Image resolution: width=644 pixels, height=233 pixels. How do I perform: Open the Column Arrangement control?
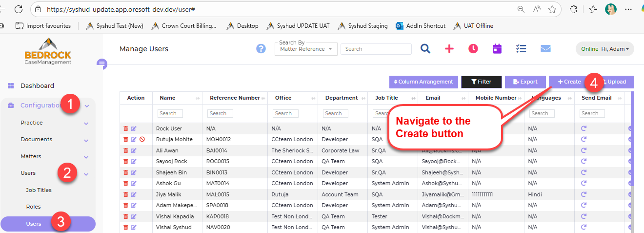(423, 82)
